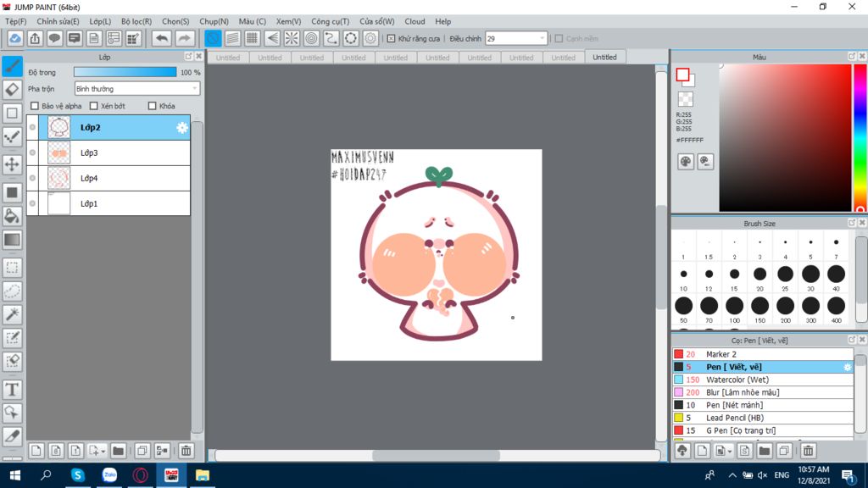Select the Marker 2 brush

[x=763, y=354]
